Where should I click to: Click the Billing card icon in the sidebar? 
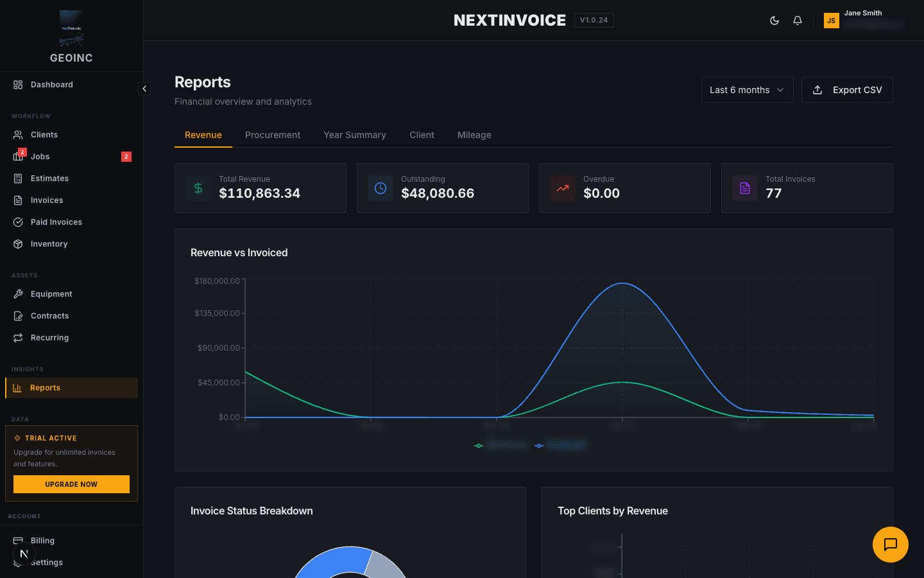(18, 541)
